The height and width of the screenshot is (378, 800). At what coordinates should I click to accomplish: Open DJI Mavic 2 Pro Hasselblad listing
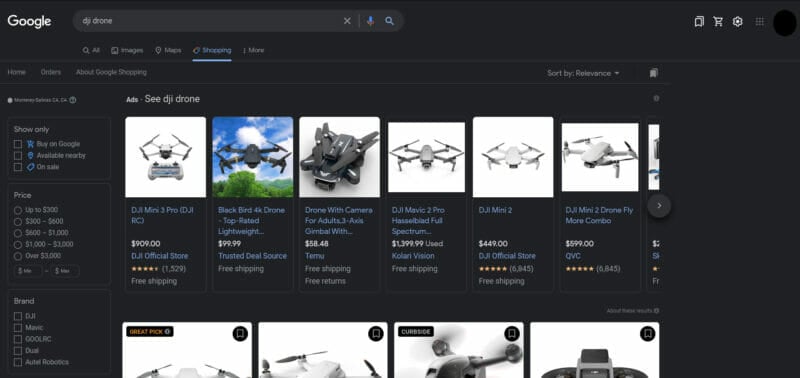click(418, 221)
